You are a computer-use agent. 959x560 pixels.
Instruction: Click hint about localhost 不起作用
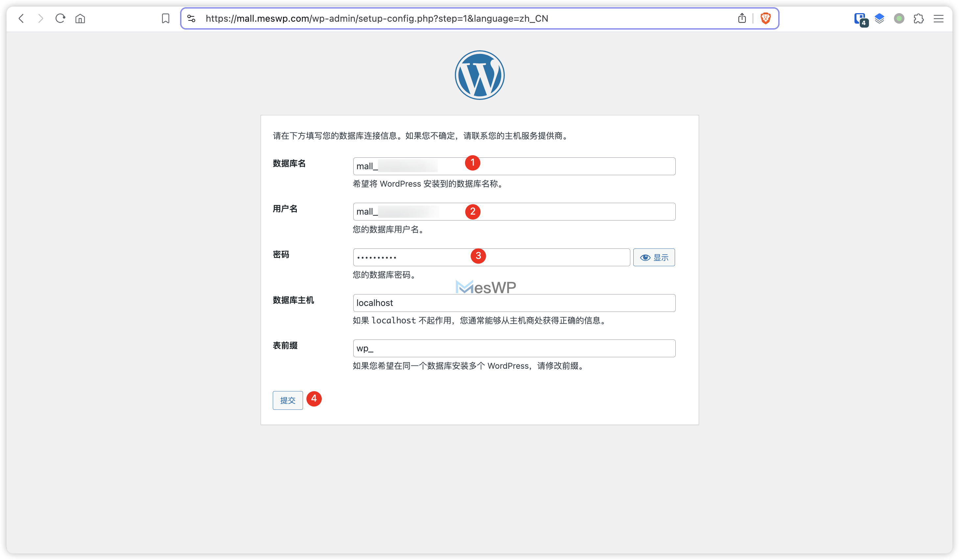click(x=480, y=320)
